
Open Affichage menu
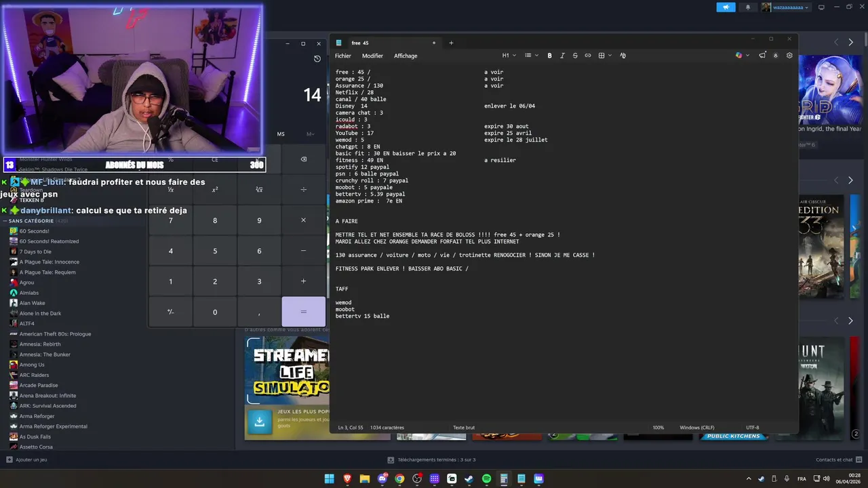coord(406,56)
